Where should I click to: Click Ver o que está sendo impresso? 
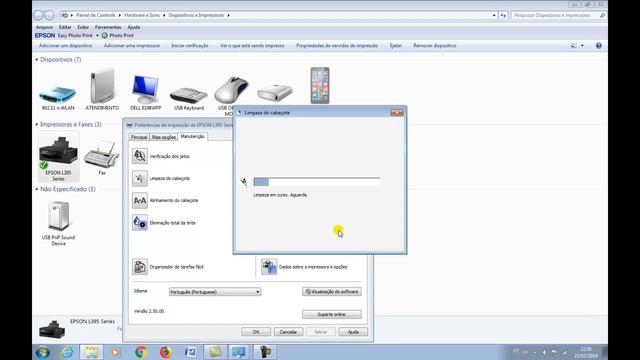click(x=252, y=46)
